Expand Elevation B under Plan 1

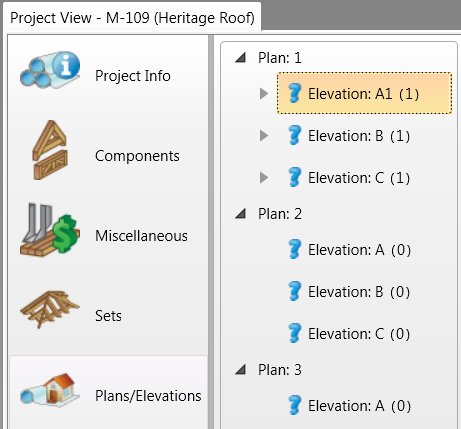(264, 136)
